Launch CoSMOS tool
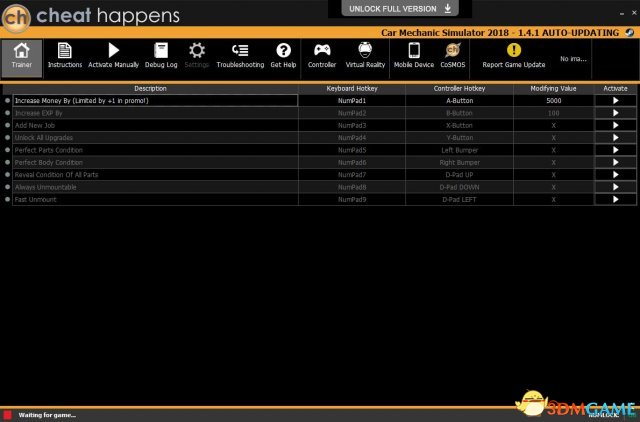This screenshot has width=640, height=422. tap(453, 56)
